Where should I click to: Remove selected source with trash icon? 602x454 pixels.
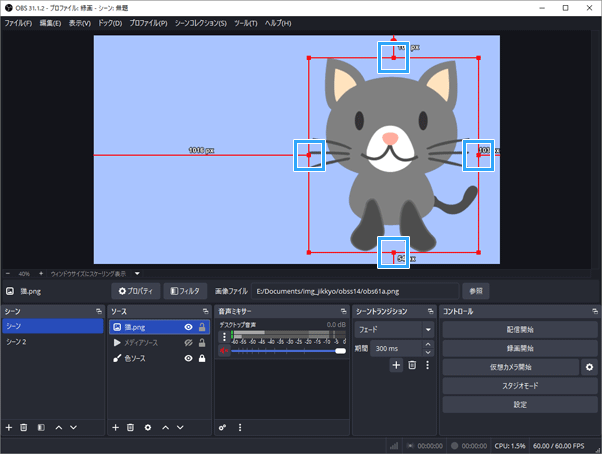[x=131, y=427]
